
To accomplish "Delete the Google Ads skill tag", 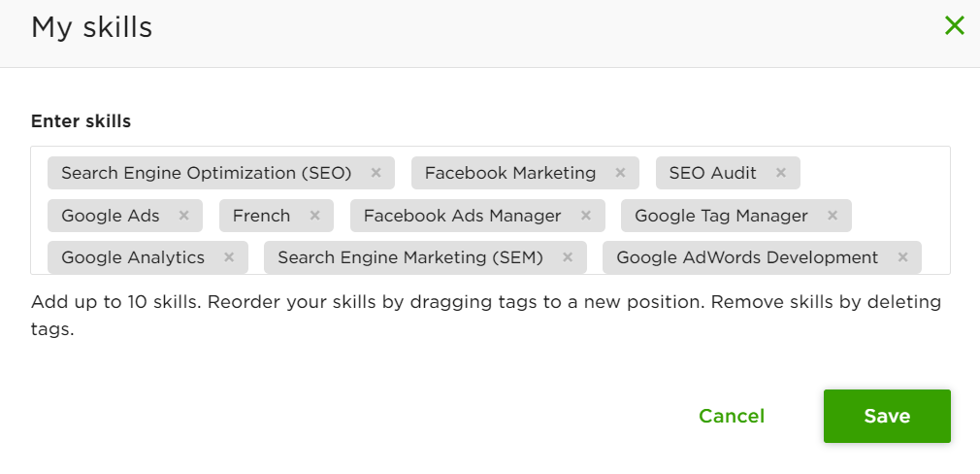I will pos(184,216).
